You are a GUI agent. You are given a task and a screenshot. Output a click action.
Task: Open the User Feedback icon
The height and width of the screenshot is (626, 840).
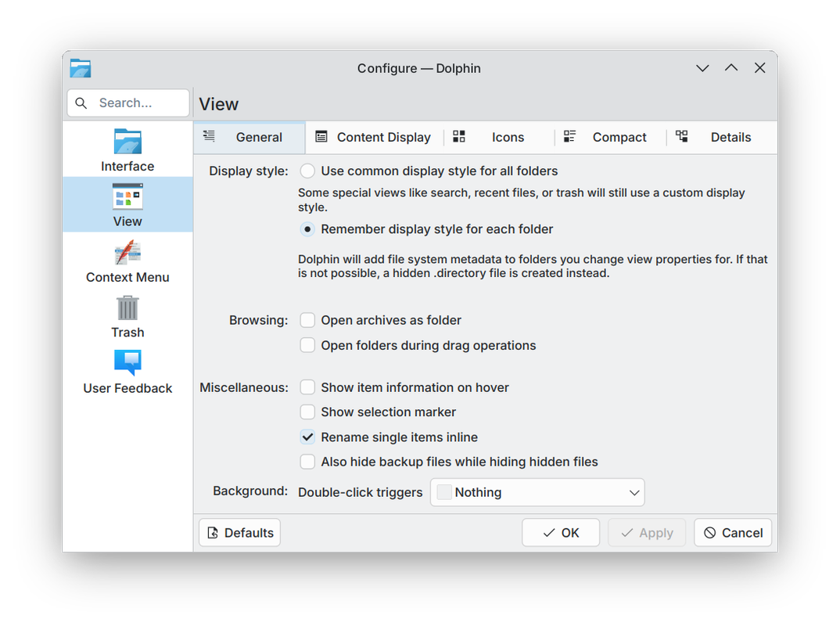pyautogui.click(x=127, y=363)
